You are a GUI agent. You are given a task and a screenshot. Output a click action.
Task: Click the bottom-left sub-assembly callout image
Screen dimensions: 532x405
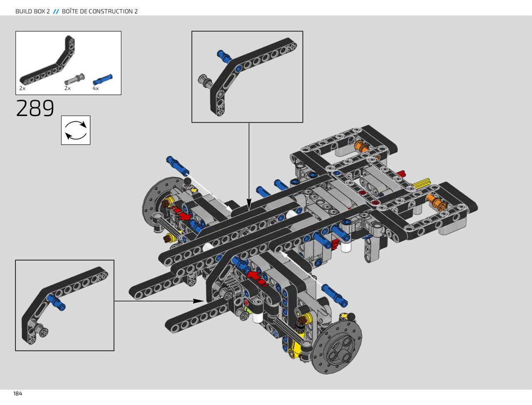(x=65, y=305)
